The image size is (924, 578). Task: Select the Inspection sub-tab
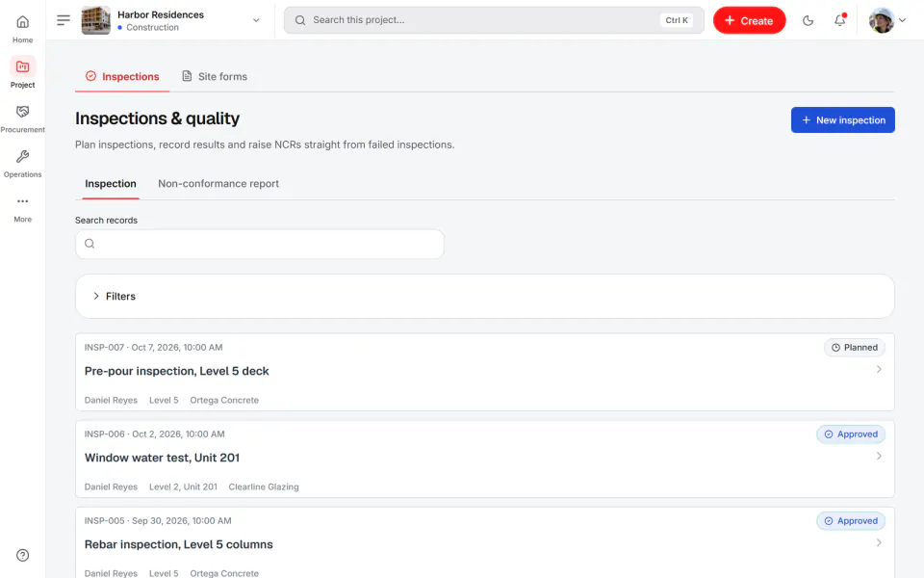(110, 183)
